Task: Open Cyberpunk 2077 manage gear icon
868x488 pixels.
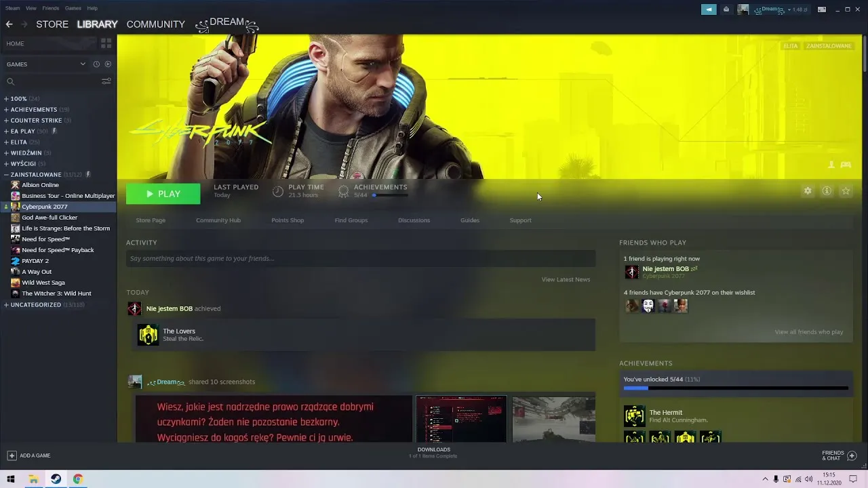Action: [x=808, y=191]
